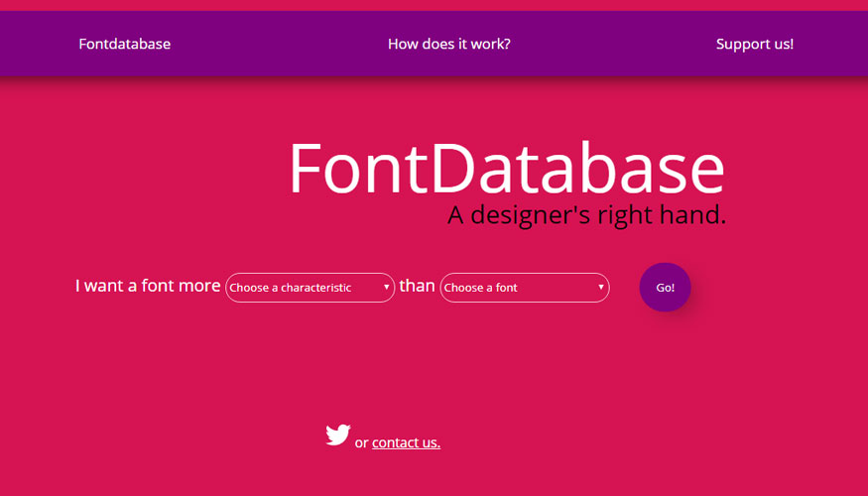Open the 'Support us!' nav item
Screen dimensions: 868x496
pyautogui.click(x=755, y=44)
